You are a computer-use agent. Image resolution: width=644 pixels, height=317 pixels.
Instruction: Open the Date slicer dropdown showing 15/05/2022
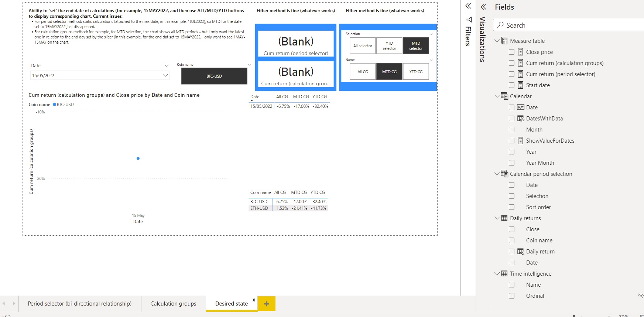click(x=165, y=75)
